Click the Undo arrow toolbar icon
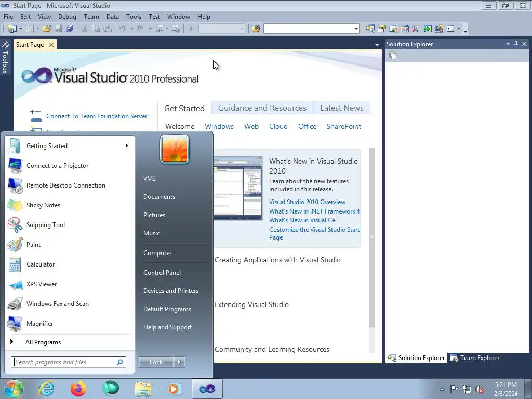Image resolution: width=532 pixels, height=399 pixels. 123,29
